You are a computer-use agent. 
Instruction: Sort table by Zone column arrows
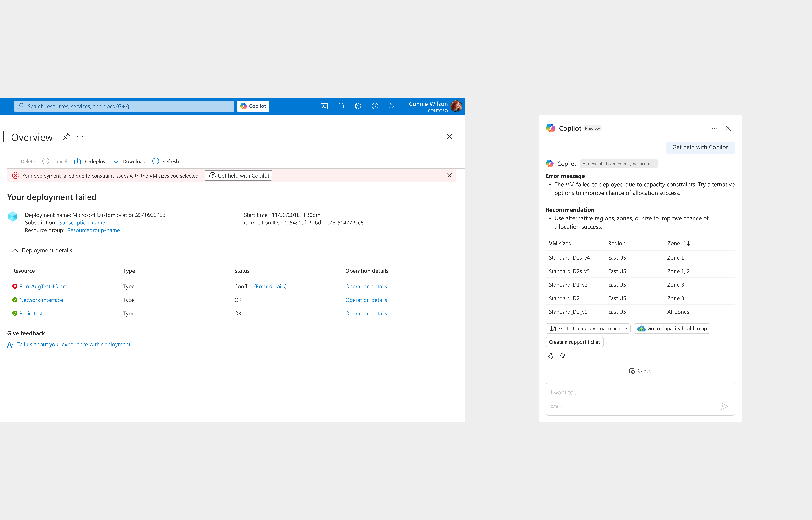[687, 243]
